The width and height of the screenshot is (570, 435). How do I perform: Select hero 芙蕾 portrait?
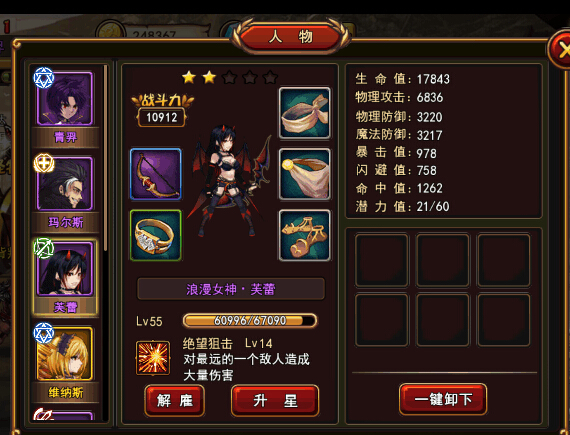[65, 269]
